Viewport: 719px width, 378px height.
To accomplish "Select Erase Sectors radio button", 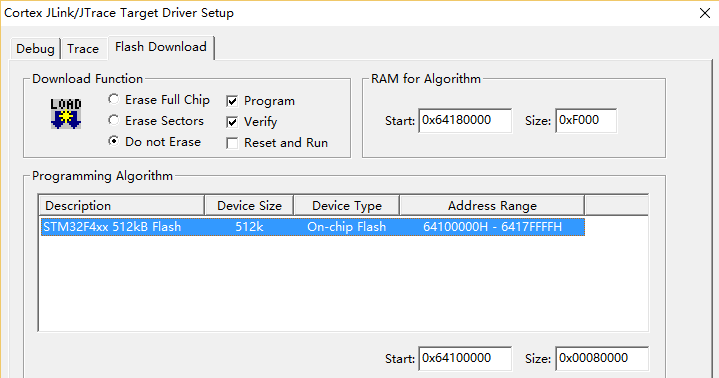I will [x=113, y=120].
